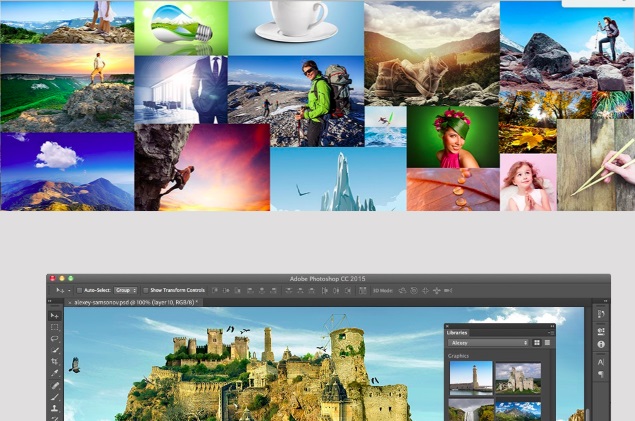Open the Alexey library dropdown
Image resolution: width=635 pixels, height=421 pixels.
[488, 343]
